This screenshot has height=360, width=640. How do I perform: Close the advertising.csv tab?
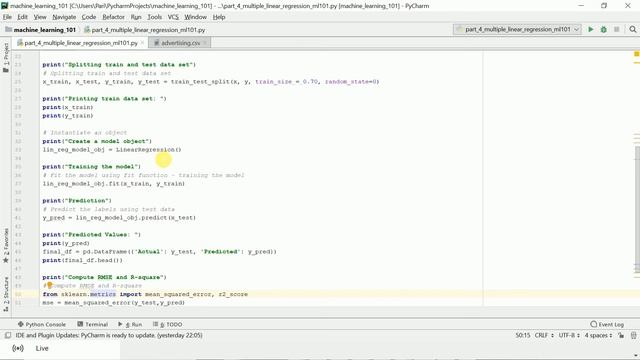tap(205, 43)
